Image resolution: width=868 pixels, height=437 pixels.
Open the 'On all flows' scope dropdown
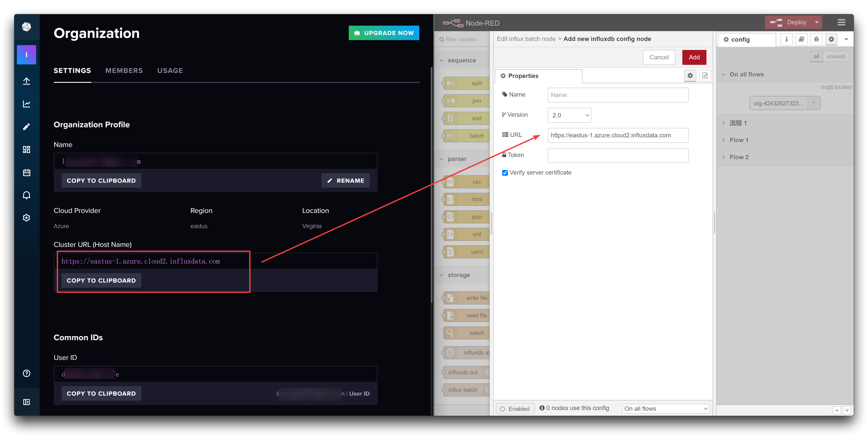click(666, 408)
